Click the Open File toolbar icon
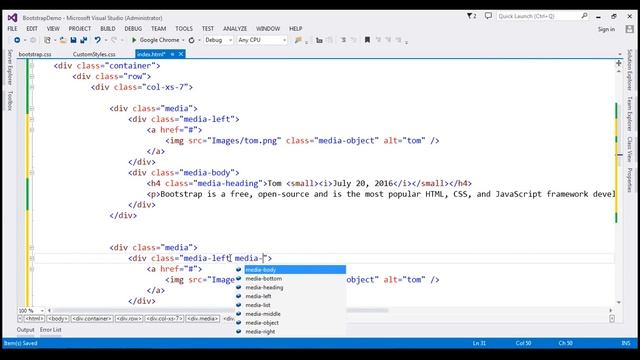 tap(62, 40)
